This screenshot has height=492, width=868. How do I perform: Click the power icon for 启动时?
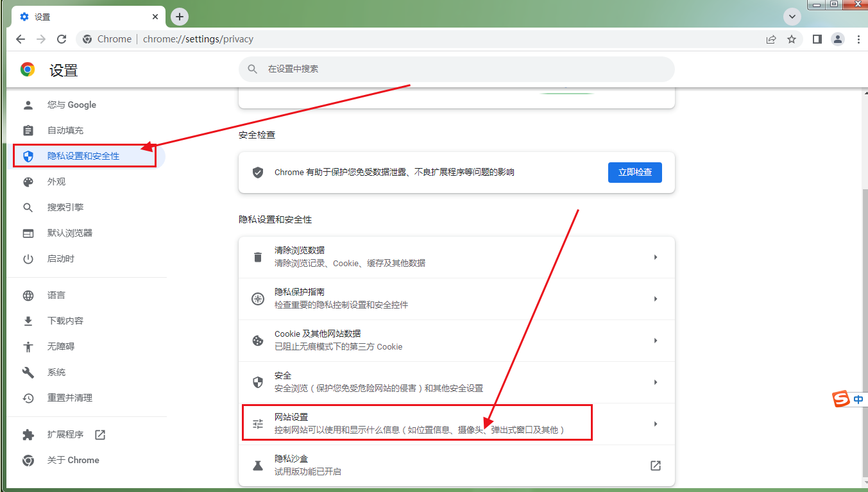click(28, 259)
